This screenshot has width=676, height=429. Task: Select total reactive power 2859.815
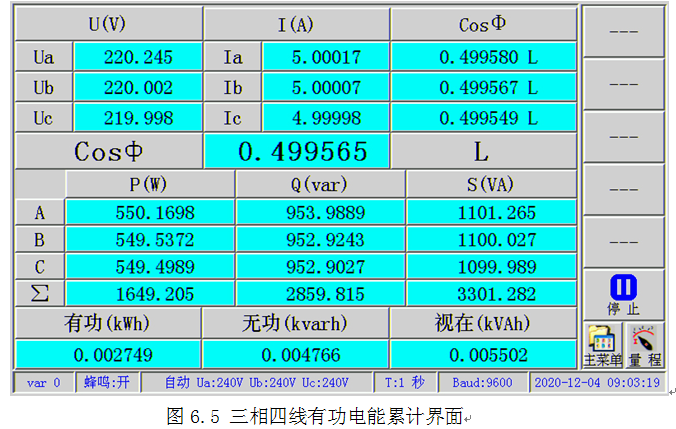321,294
